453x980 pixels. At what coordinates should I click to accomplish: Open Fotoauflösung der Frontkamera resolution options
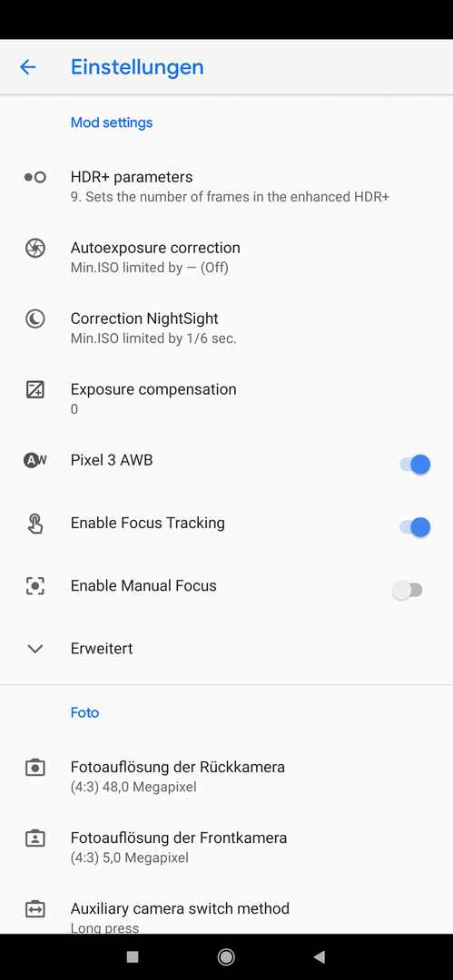[x=227, y=847]
